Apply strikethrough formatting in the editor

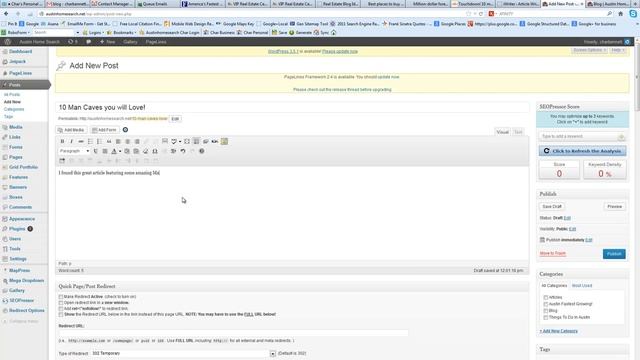point(81,141)
